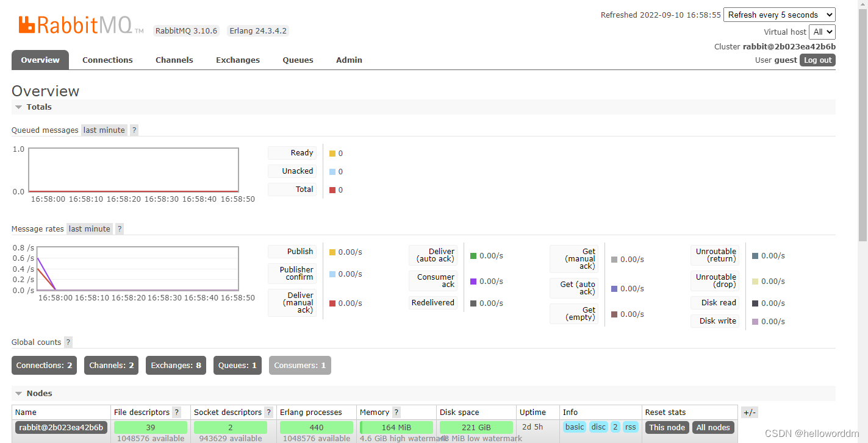Click the File descriptors 39 bar
Viewport: 868px width, 443px height.
151,427
